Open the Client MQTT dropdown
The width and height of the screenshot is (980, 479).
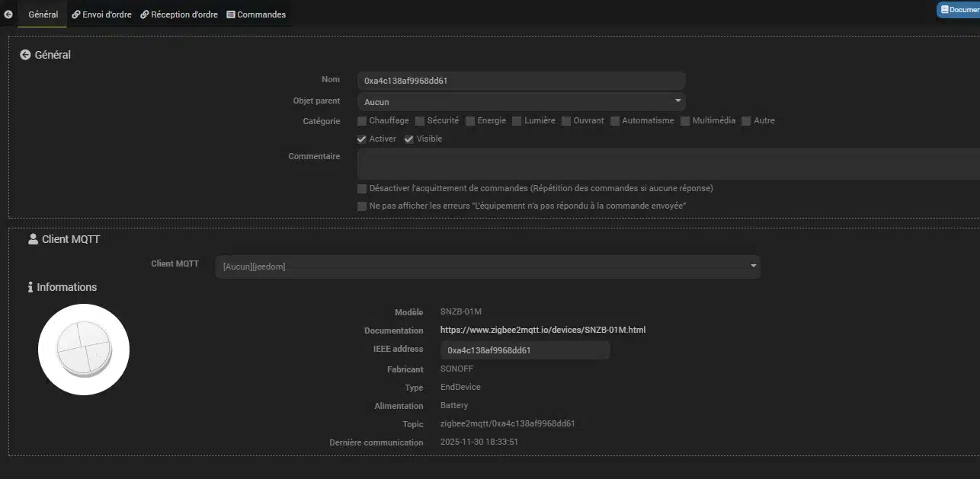click(488, 267)
